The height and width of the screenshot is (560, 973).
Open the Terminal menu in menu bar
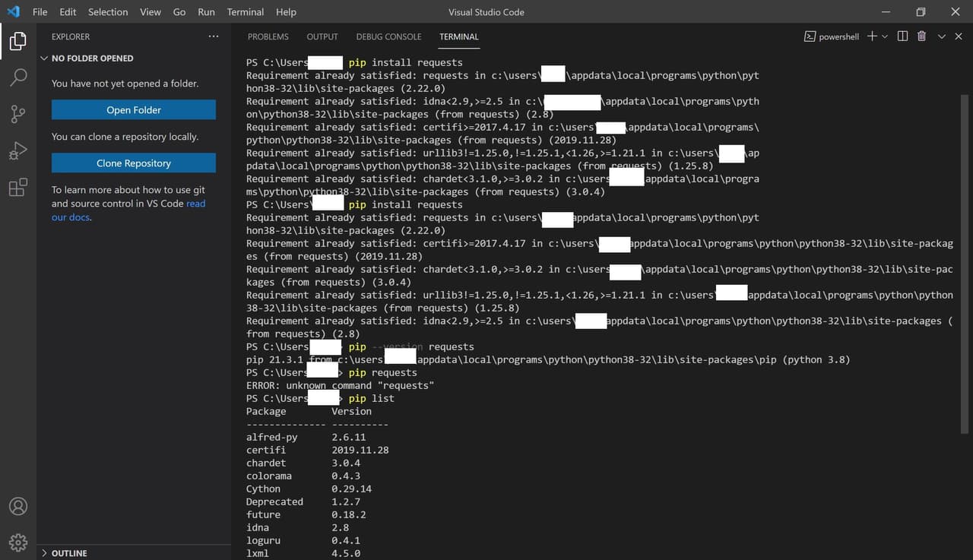click(x=246, y=12)
